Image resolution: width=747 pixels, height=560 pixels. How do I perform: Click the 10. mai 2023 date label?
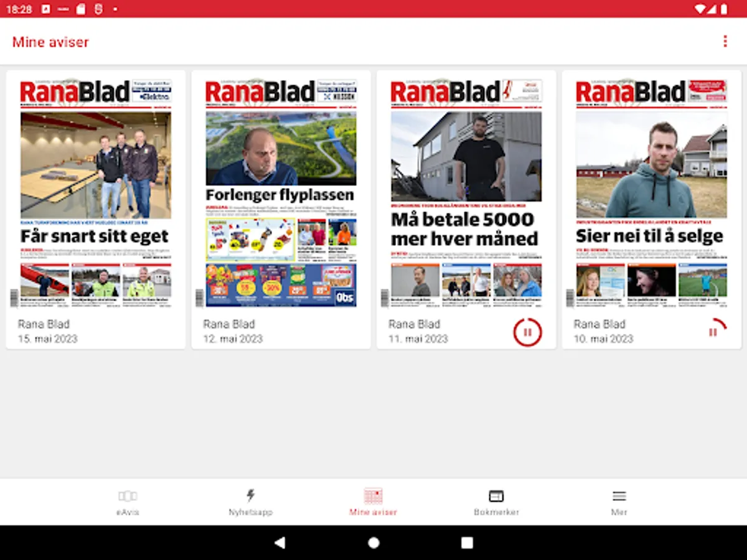[x=604, y=339]
